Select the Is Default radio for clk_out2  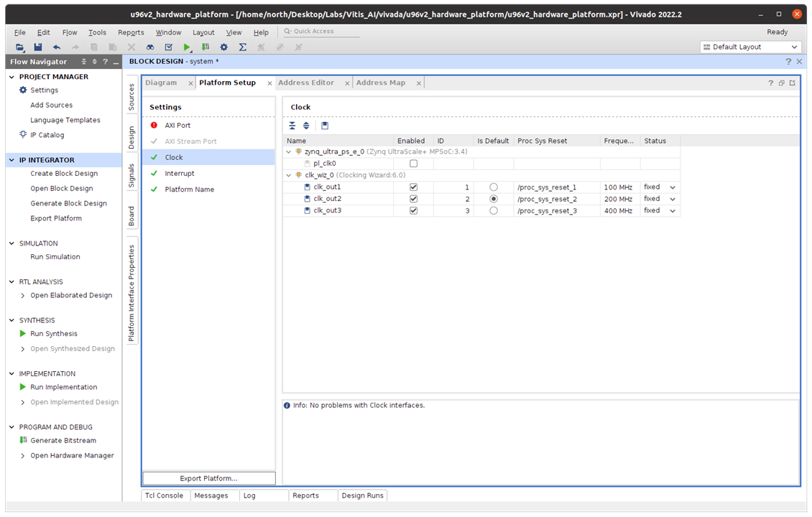point(494,199)
